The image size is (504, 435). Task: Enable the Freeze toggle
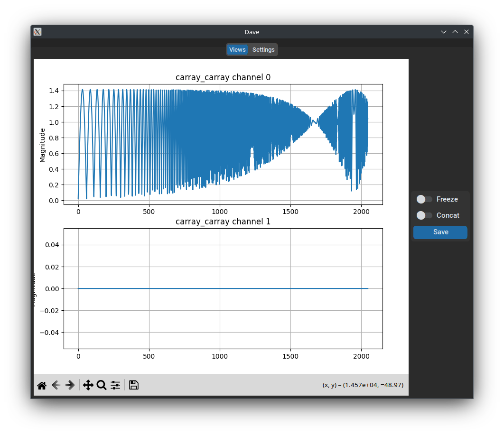[424, 199]
